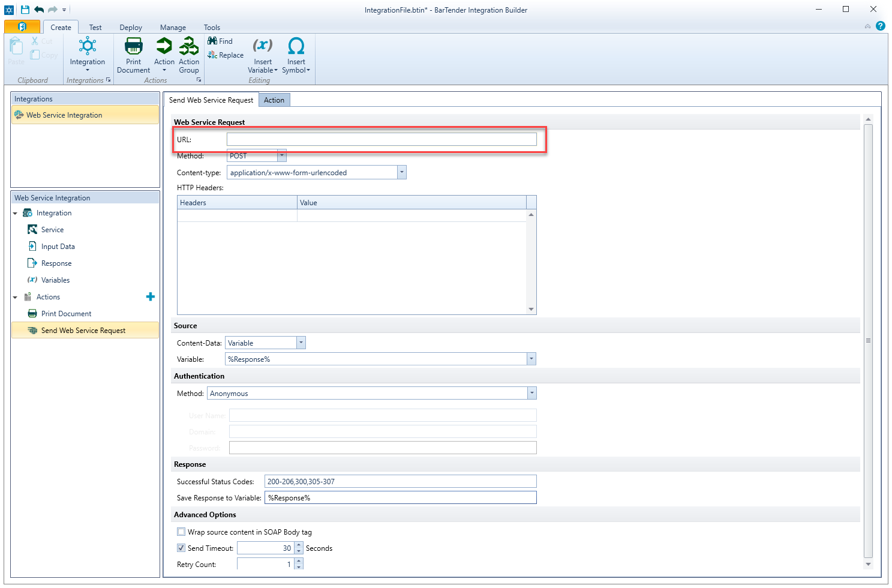Viewport: 892px width, 588px height.
Task: Click Find in the Editing group
Action: [220, 41]
